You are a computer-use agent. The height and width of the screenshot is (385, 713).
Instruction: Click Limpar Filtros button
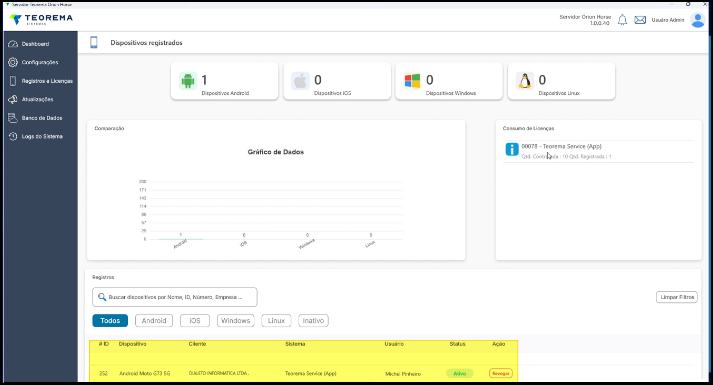pyautogui.click(x=677, y=297)
